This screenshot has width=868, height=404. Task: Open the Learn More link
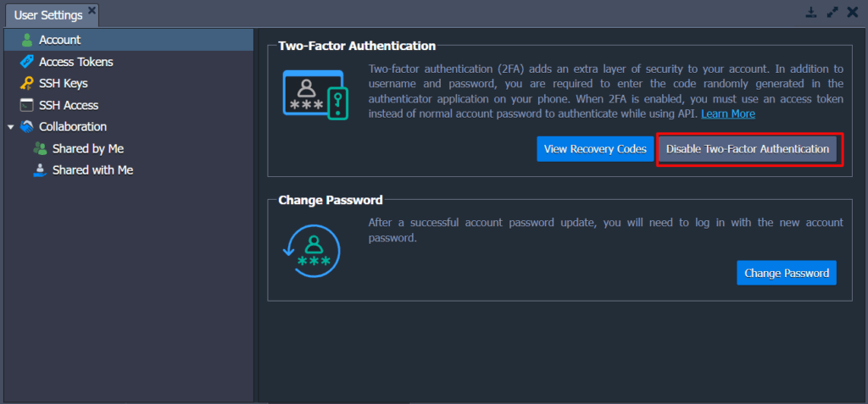[728, 114]
